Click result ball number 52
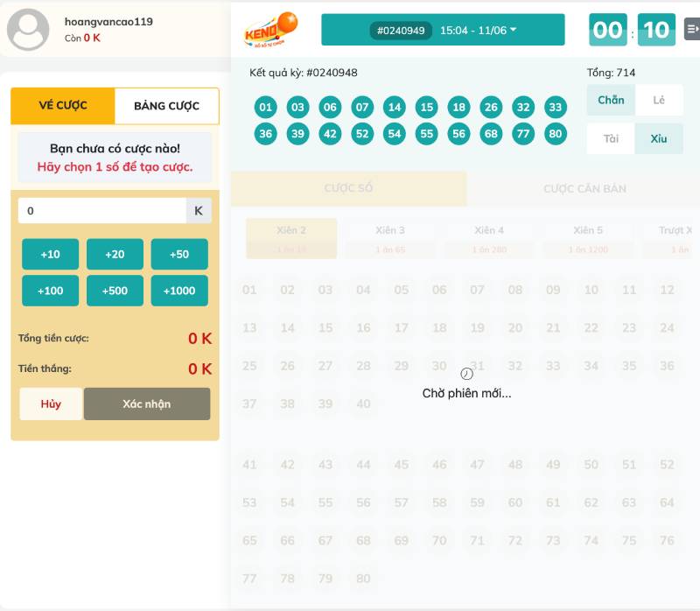Screen dimensions: 700x611 coord(362,134)
